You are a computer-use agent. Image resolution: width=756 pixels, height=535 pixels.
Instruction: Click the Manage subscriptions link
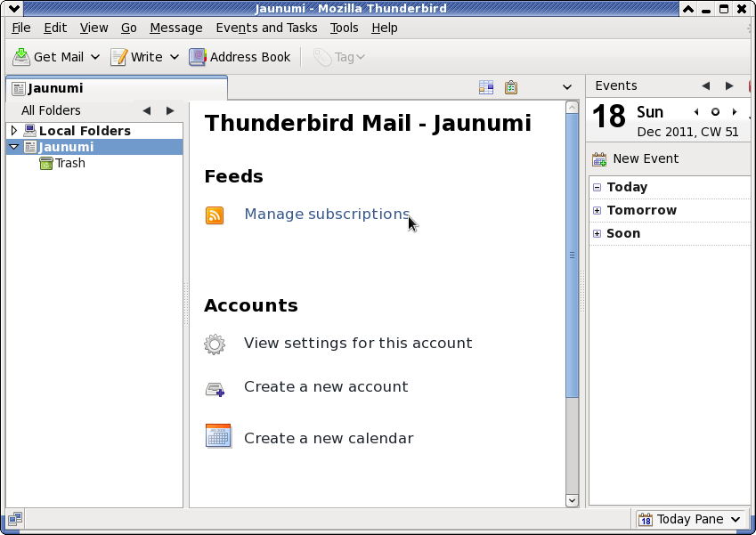tap(328, 214)
